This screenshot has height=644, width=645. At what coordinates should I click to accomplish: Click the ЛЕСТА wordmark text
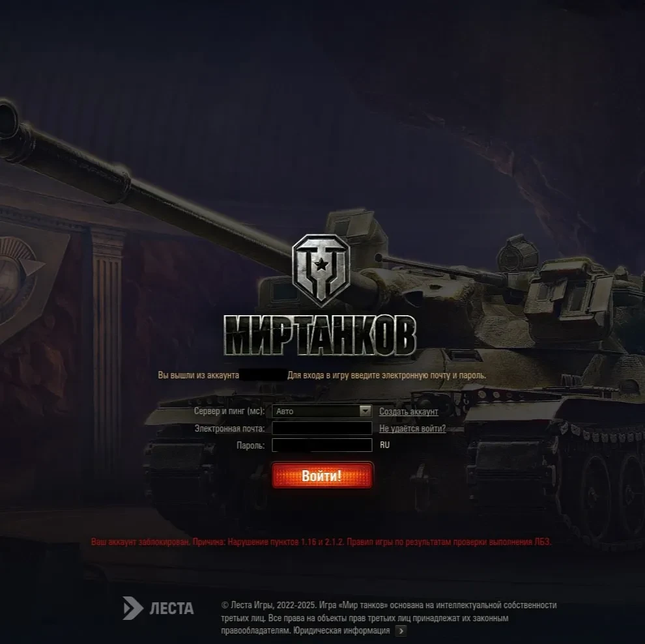click(171, 609)
